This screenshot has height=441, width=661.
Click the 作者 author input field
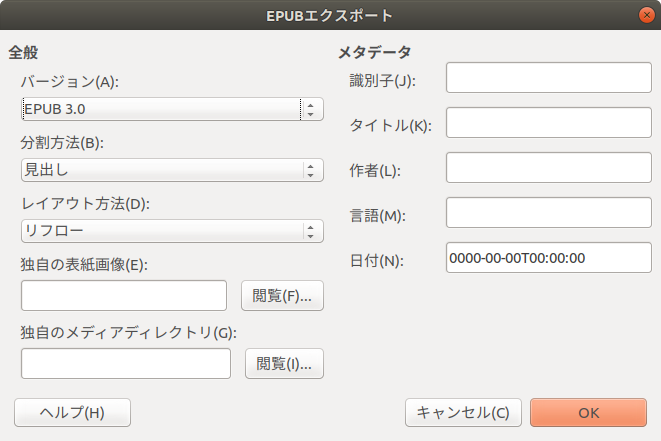coord(548,168)
